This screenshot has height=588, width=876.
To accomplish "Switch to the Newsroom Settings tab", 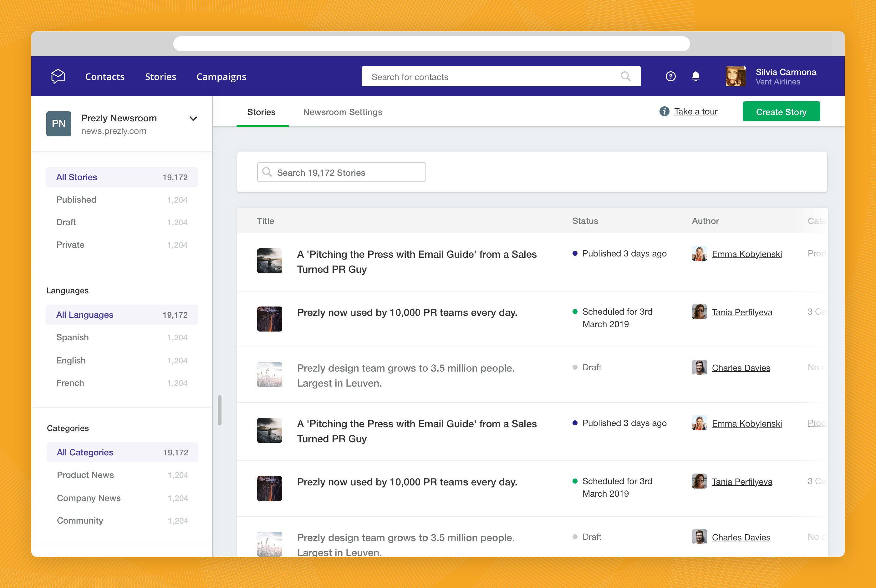I will [342, 112].
